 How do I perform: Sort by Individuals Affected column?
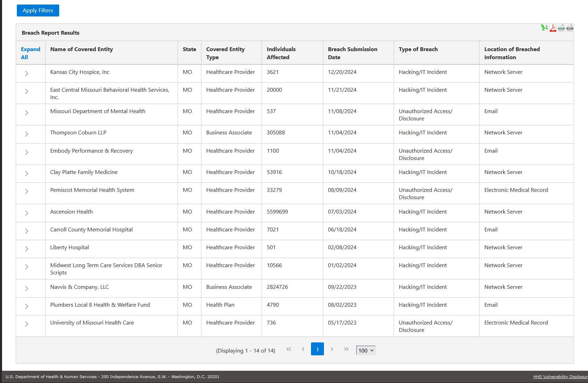point(281,53)
